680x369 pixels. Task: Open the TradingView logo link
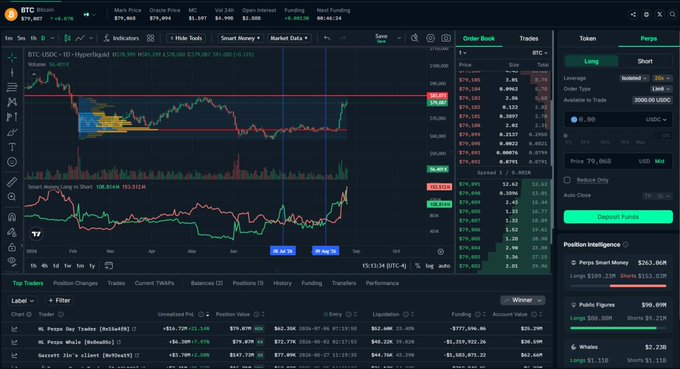(36, 234)
